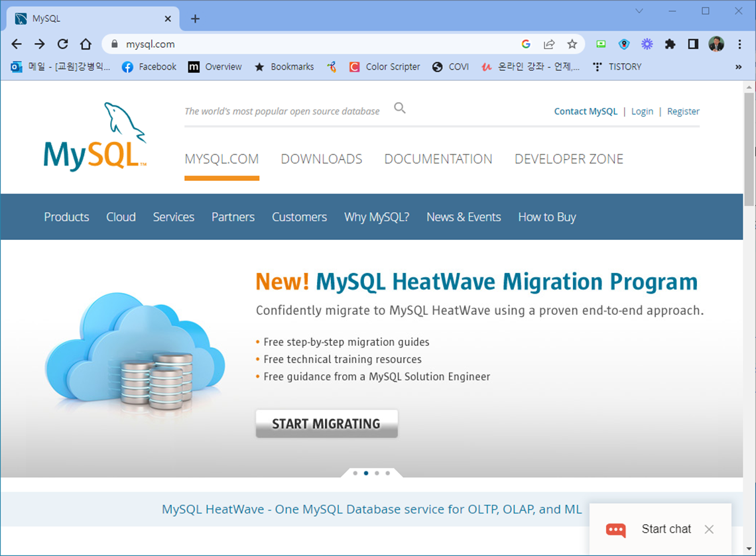The image size is (756, 556).
Task: Click the magnifier search icon on MySQL site
Action: [400, 108]
